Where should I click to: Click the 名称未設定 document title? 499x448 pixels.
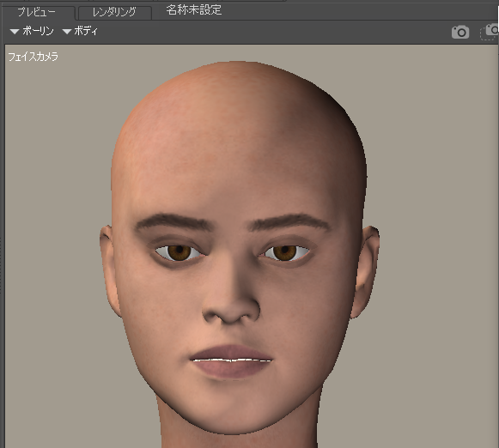194,10
